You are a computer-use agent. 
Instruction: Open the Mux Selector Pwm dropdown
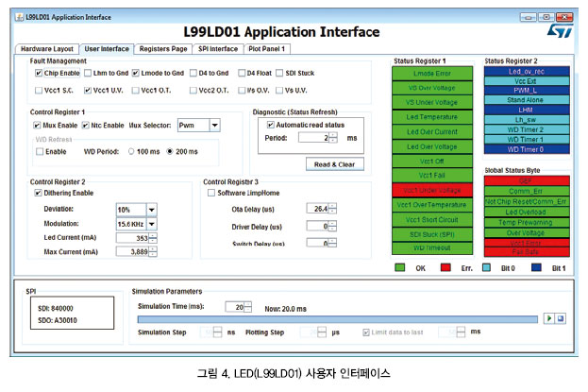[214, 125]
